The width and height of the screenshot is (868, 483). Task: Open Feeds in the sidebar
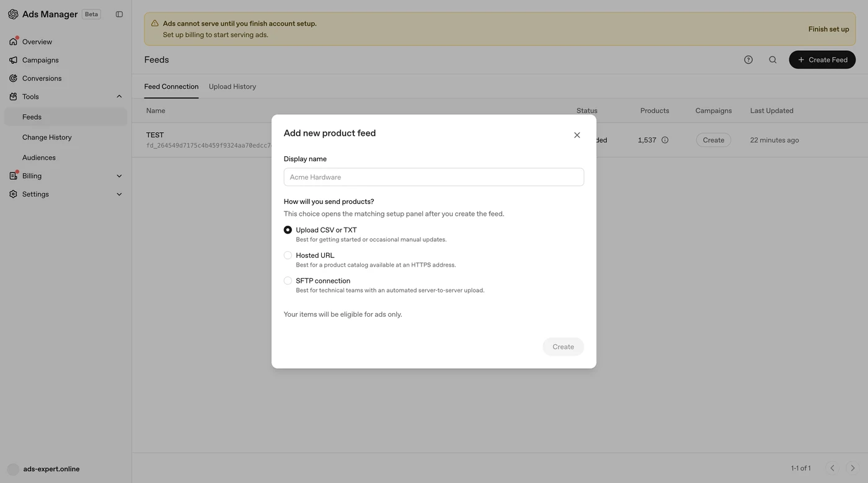[x=66, y=117]
